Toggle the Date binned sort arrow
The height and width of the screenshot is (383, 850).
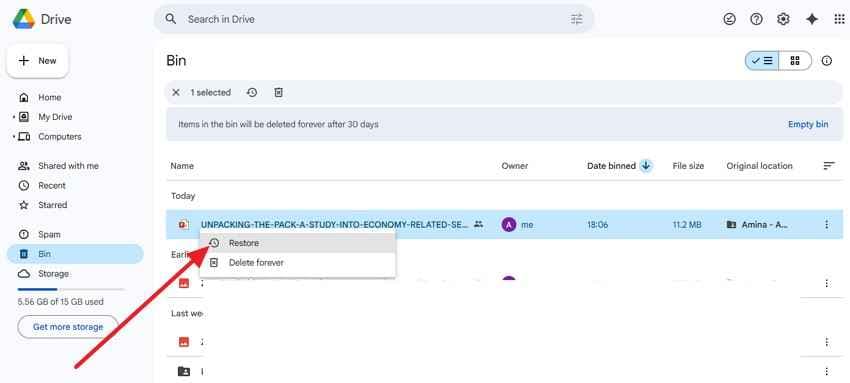point(646,166)
